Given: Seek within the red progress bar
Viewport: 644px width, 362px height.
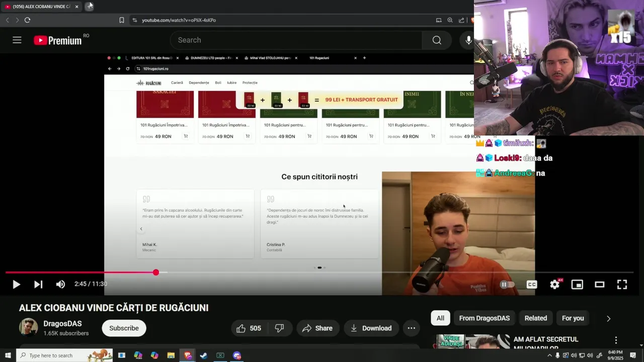Looking at the screenshot, I should [x=80, y=273].
